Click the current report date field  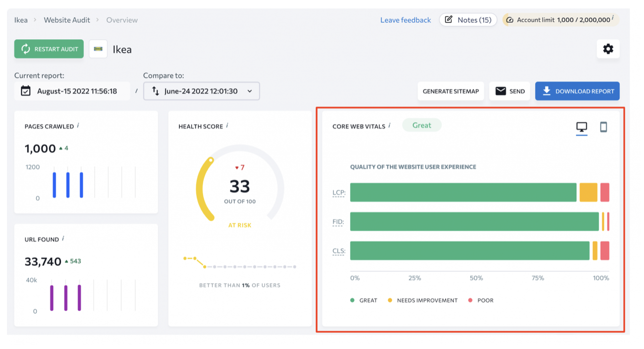(x=72, y=91)
